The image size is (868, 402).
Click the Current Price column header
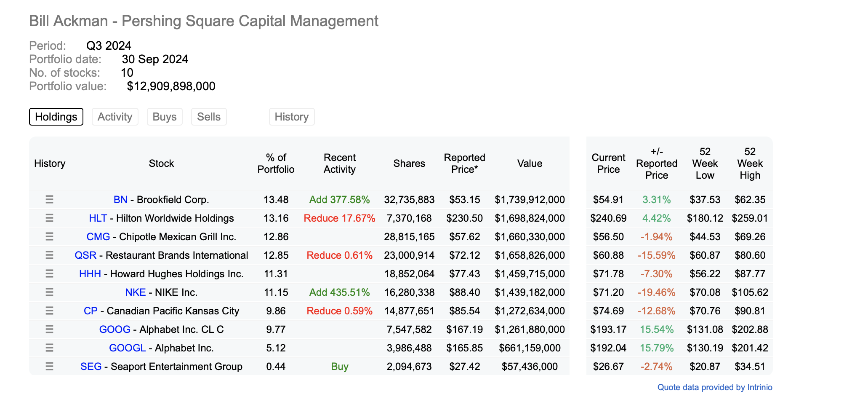[608, 163]
